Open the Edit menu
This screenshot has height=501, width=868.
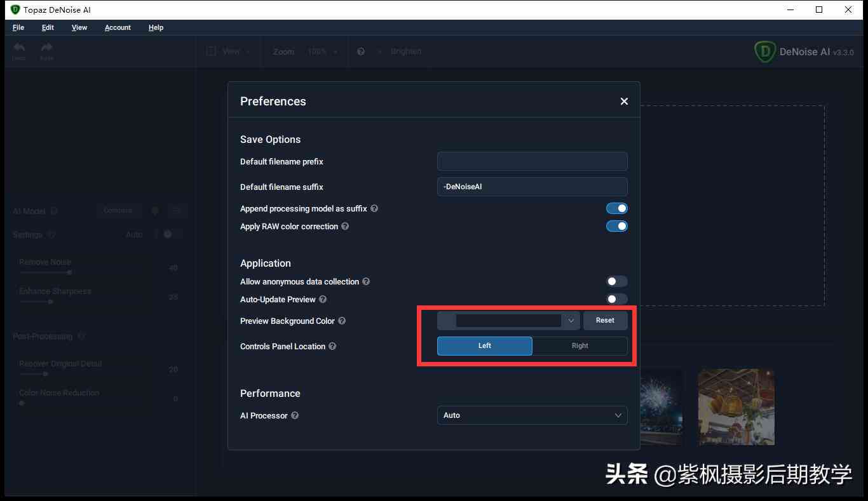48,27
